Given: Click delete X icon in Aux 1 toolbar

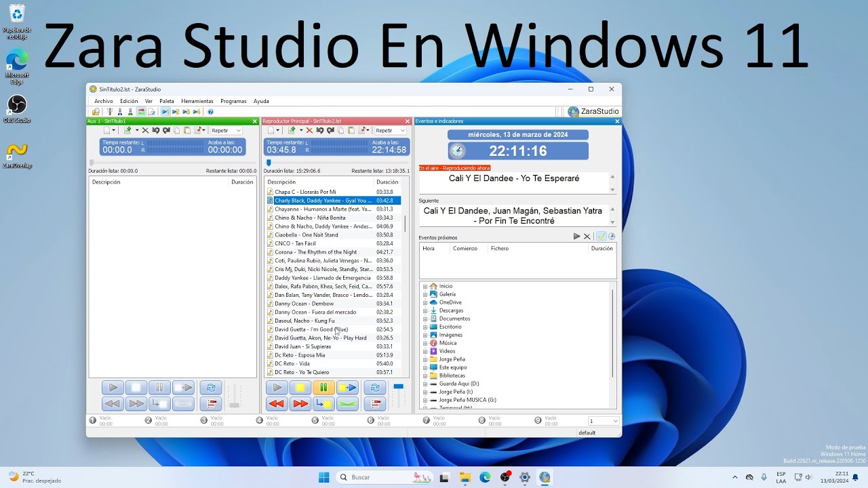Looking at the screenshot, I should point(145,130).
